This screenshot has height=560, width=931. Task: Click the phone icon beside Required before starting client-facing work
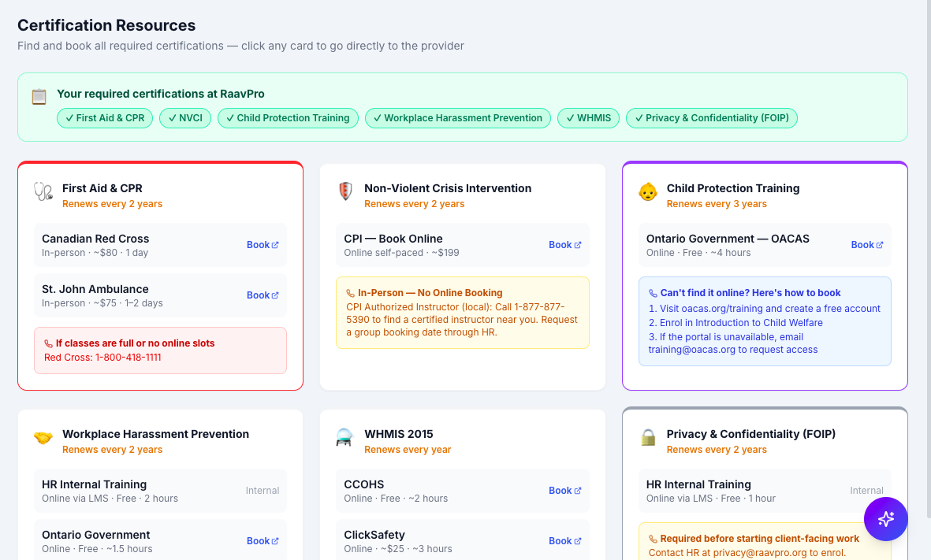point(654,539)
